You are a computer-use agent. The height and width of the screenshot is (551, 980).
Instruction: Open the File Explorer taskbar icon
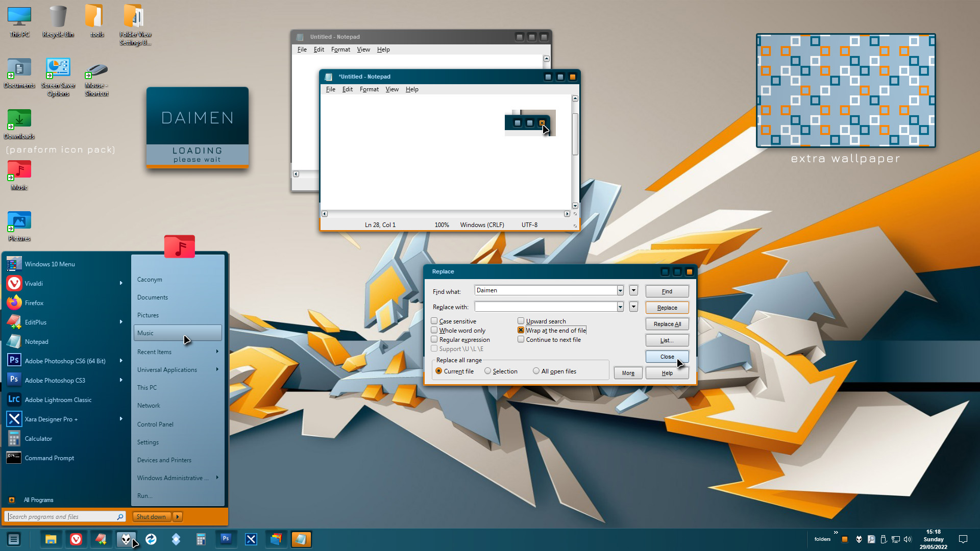[51, 539]
